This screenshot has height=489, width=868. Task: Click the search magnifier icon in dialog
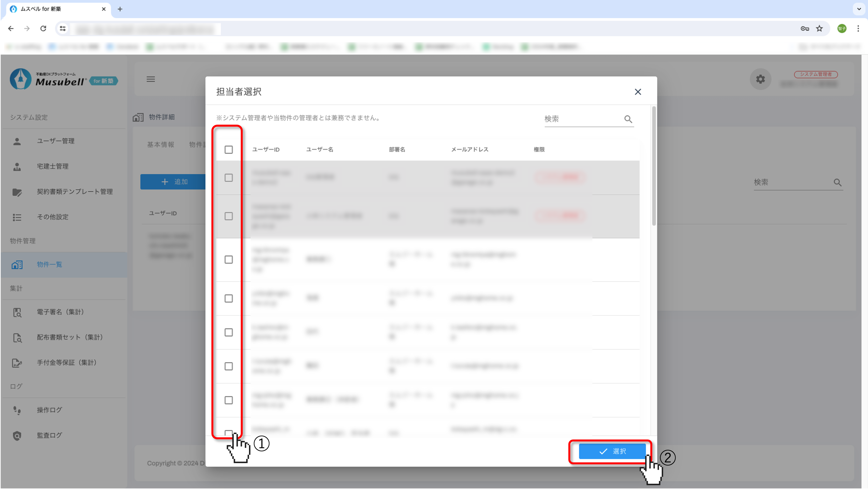point(628,119)
